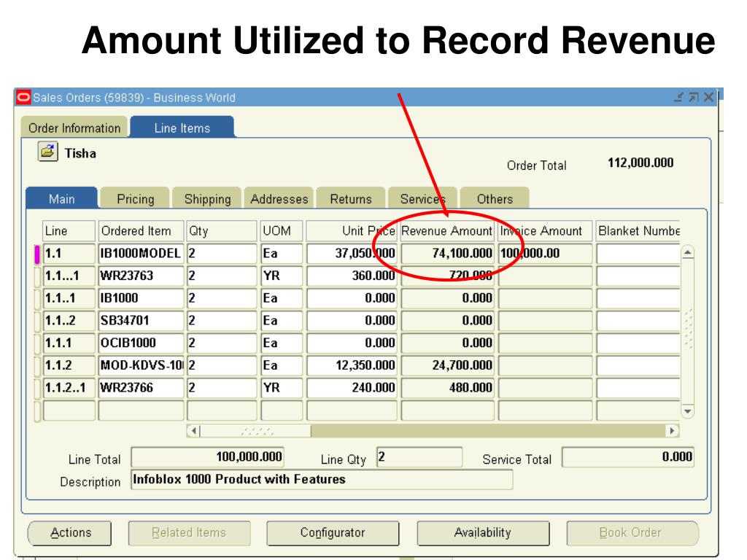The image size is (747, 560).
Task: Open the Configurator
Action: (x=333, y=532)
